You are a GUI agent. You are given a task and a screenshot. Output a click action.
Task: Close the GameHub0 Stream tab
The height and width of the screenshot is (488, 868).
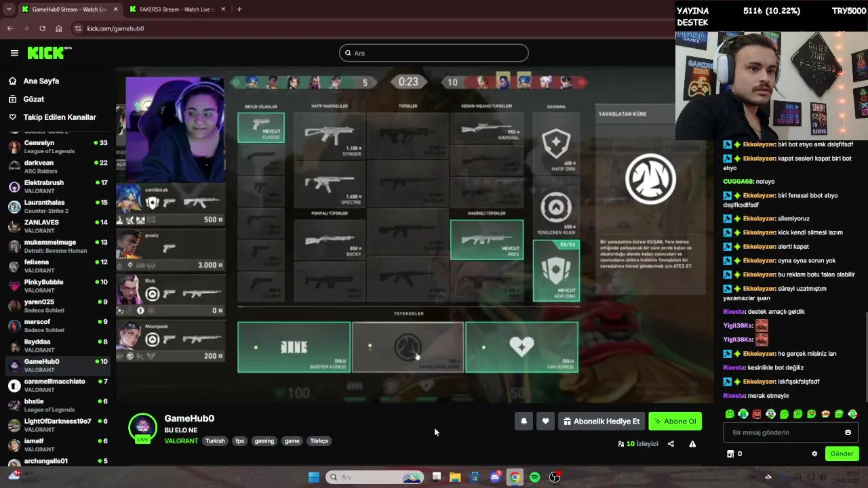click(115, 9)
